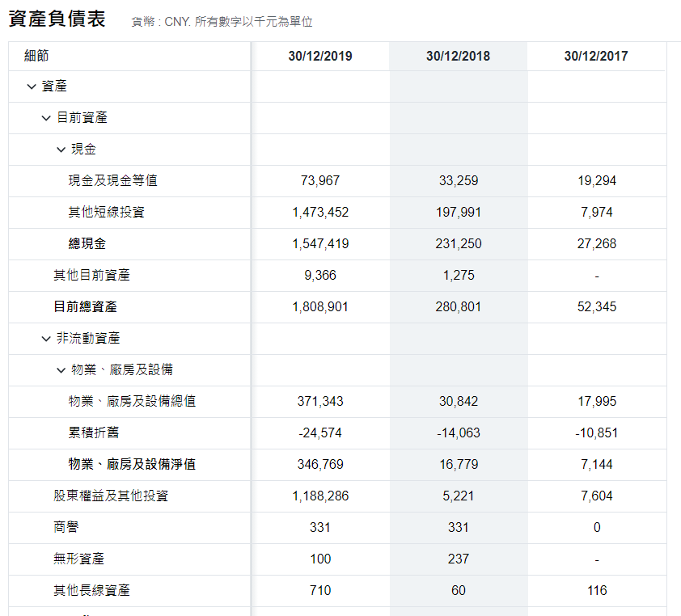Select the 物業、廠房及設備淨值 row label
This screenshot has width=681, height=616.
click(x=132, y=464)
